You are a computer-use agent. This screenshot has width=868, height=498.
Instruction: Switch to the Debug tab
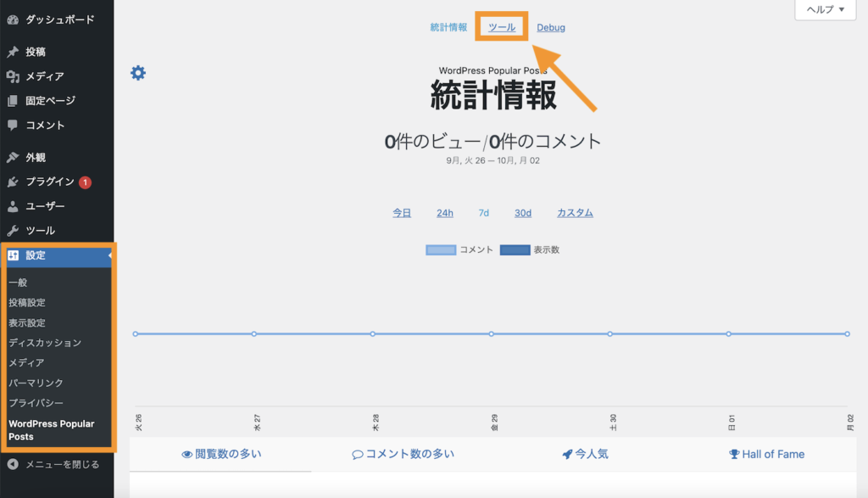click(x=550, y=27)
